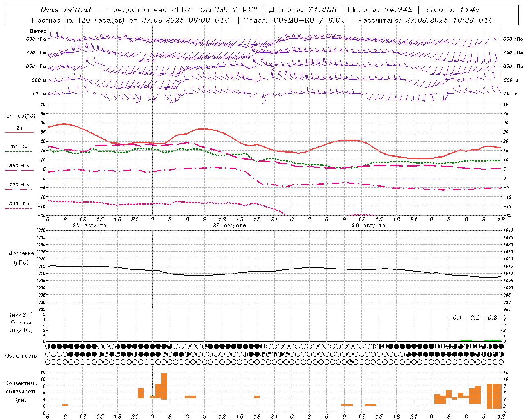Click the 'Конвективн.' convective cloud label
The image size is (525, 420).
21,384
